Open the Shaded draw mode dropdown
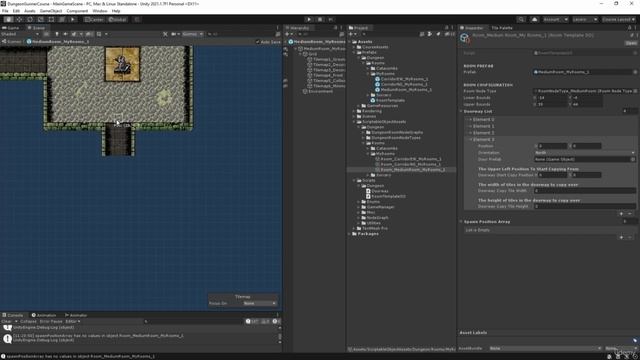 20,34
